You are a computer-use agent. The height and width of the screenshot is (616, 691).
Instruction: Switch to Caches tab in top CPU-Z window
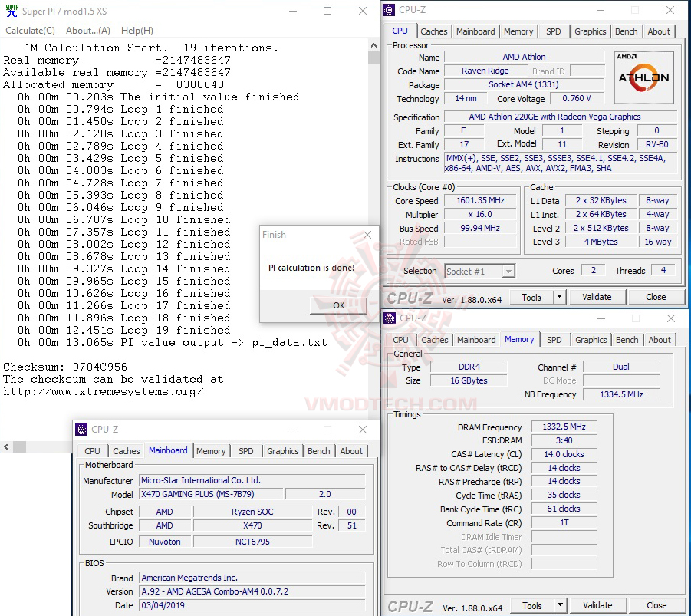pyautogui.click(x=433, y=31)
